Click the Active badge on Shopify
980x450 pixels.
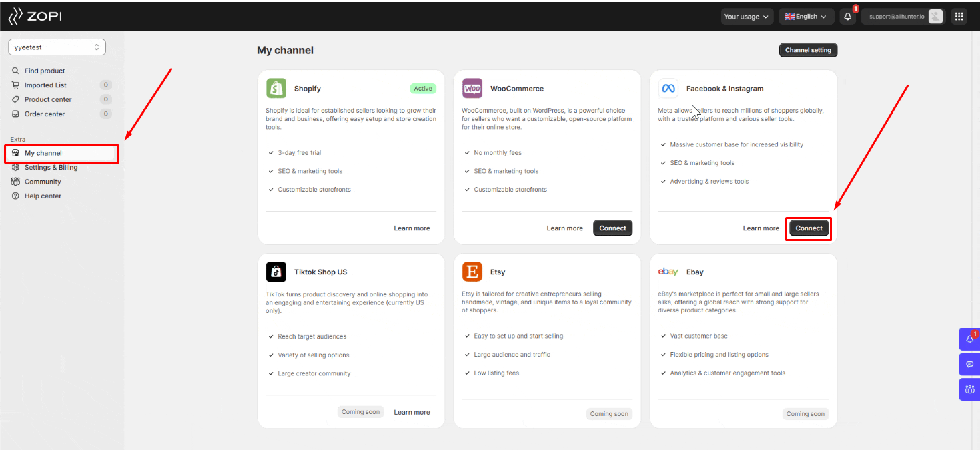tap(423, 89)
